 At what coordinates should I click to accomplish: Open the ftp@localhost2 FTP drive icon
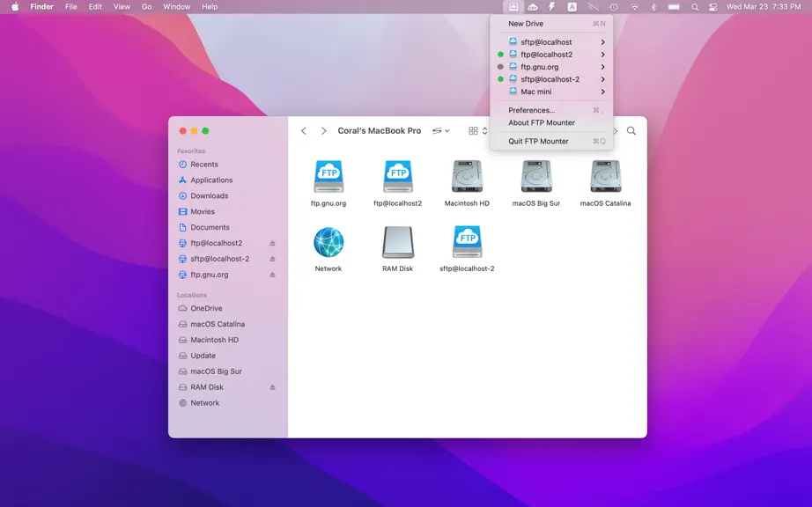pos(398,177)
